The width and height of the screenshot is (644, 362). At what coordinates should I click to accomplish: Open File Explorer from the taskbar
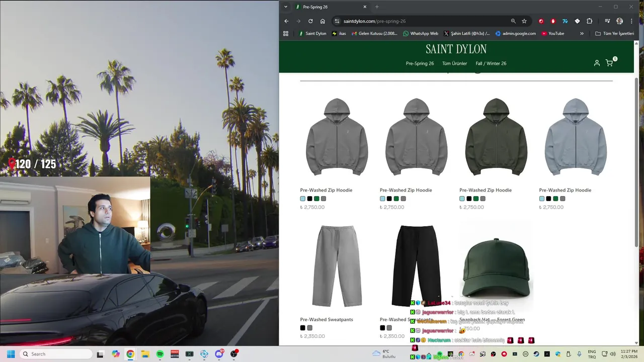pyautogui.click(x=145, y=354)
